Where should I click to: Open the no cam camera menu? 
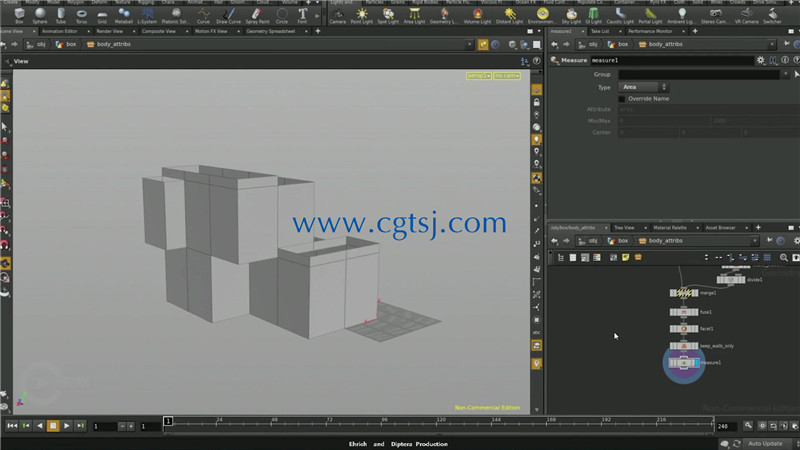(x=507, y=76)
